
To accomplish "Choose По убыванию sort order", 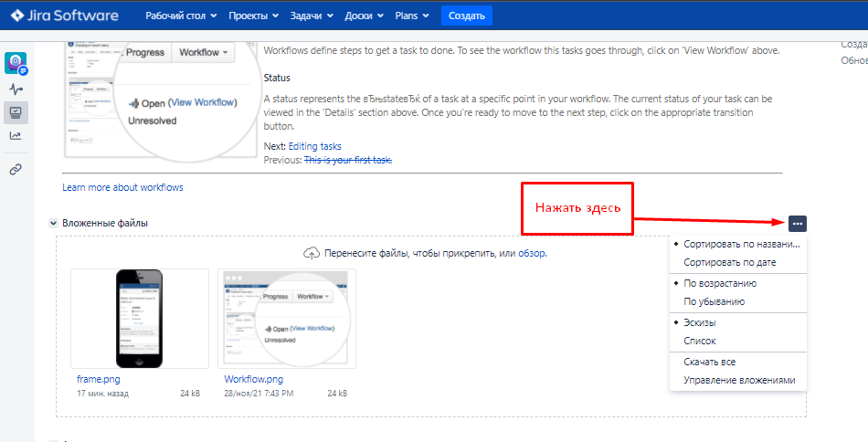I will (x=738, y=301).
